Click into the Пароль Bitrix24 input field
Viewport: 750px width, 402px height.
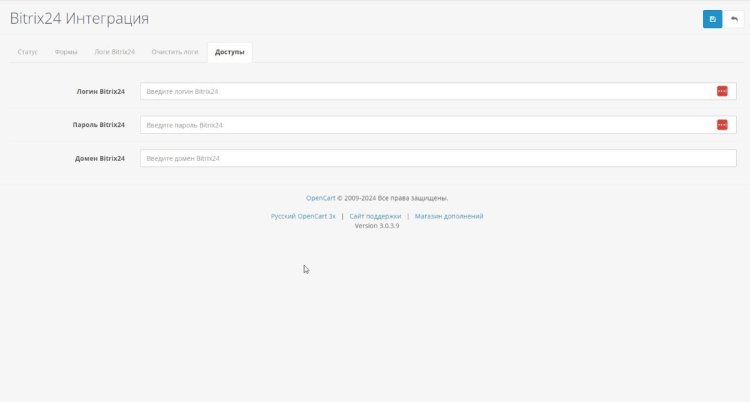(425, 125)
